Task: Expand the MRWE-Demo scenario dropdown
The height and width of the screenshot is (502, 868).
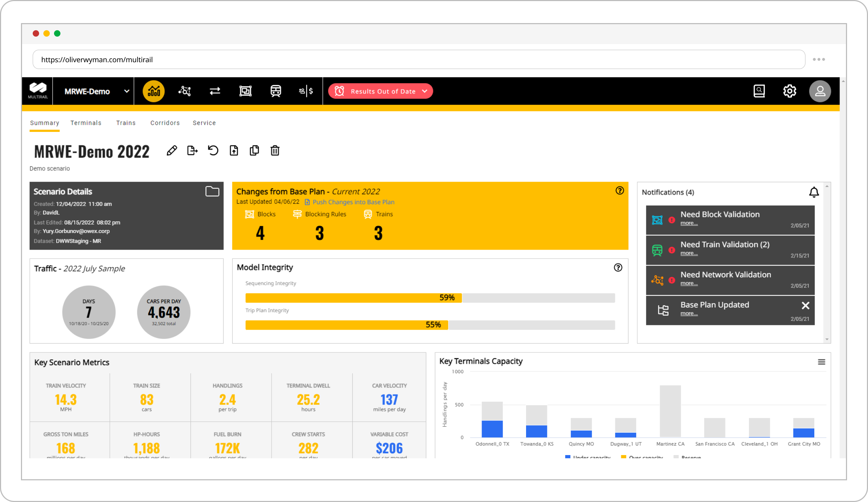Action: (127, 91)
